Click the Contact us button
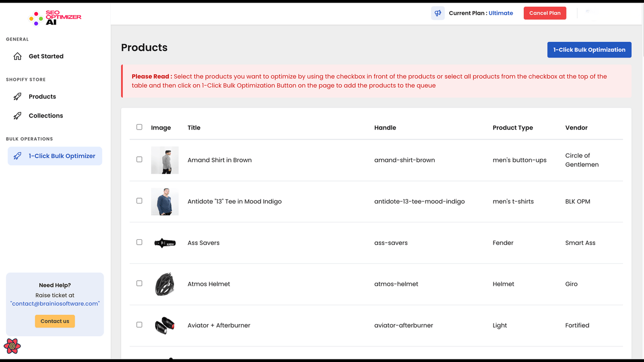 point(55,321)
